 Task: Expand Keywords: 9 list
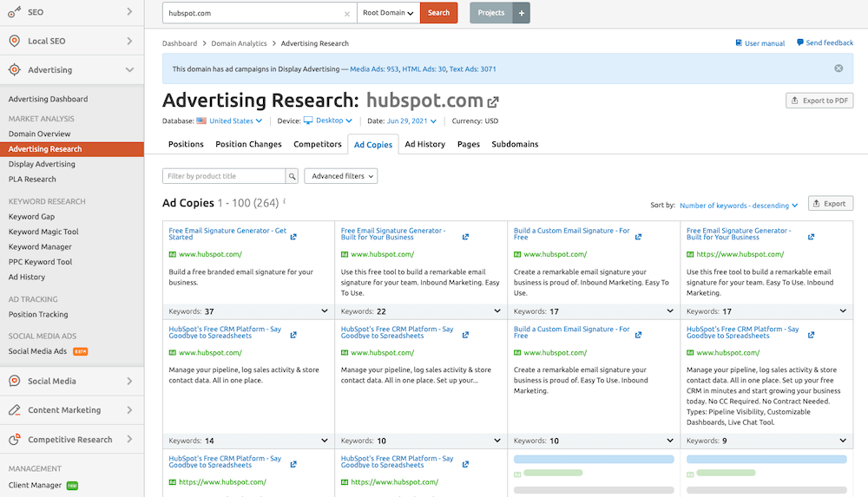pyautogui.click(x=843, y=441)
